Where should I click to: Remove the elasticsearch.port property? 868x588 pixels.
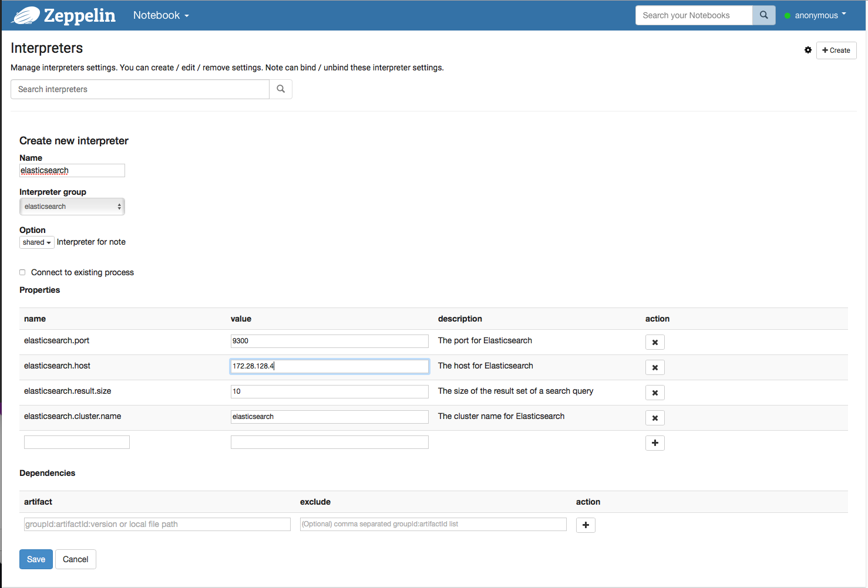(x=655, y=342)
